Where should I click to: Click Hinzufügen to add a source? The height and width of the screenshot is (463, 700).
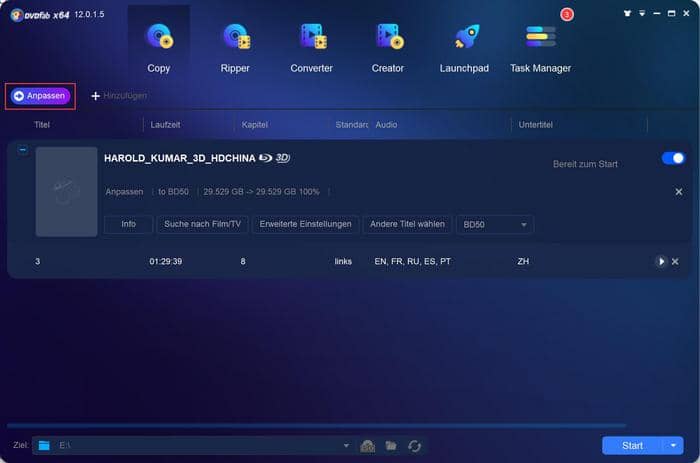pos(119,96)
